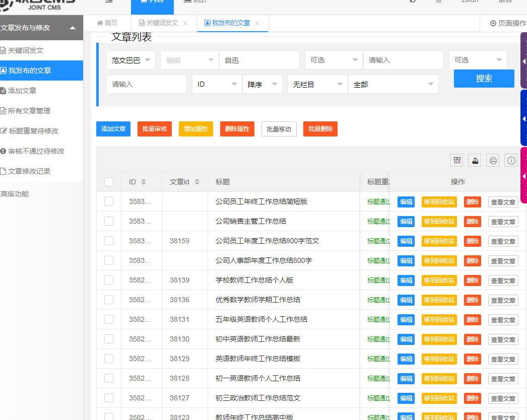The height and width of the screenshot is (420, 527).
Task: Expand the 无栏目 column dropdown
Action: (317, 84)
